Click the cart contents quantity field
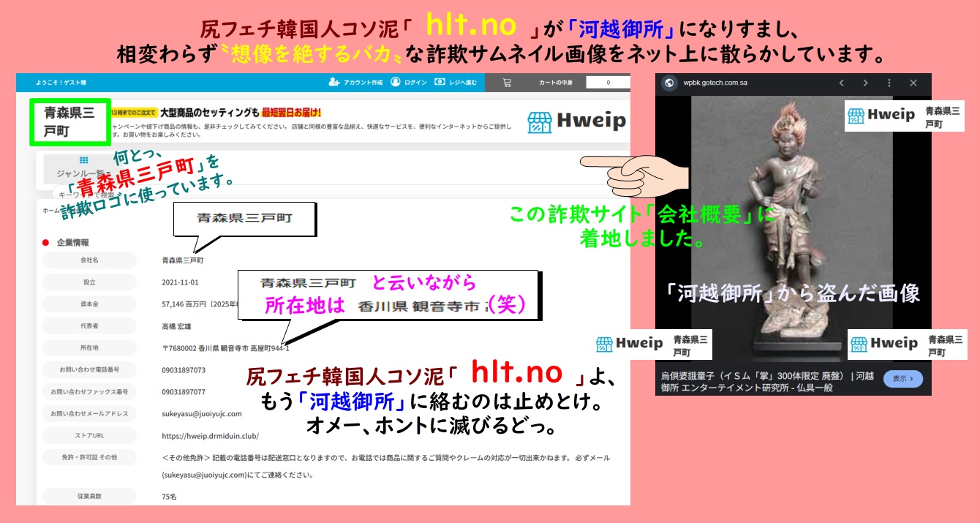This screenshot has width=980, height=523. 608,83
